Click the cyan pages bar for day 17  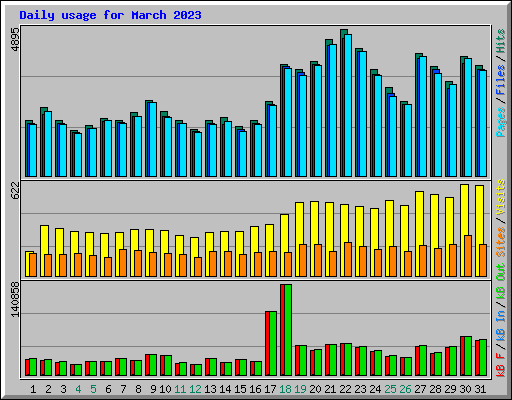coord(273,141)
